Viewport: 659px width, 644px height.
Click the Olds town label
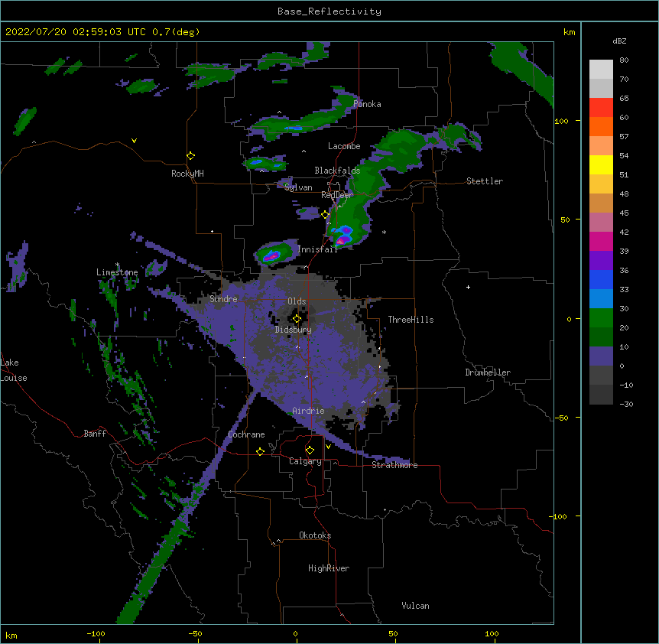(297, 301)
